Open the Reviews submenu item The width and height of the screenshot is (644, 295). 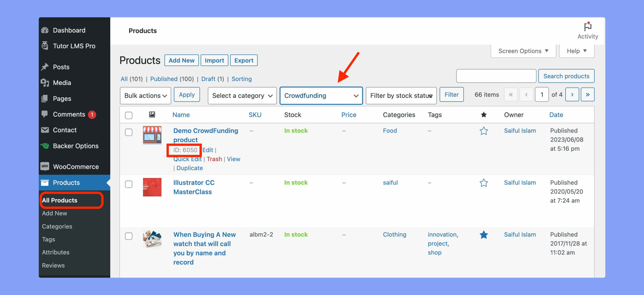53,265
